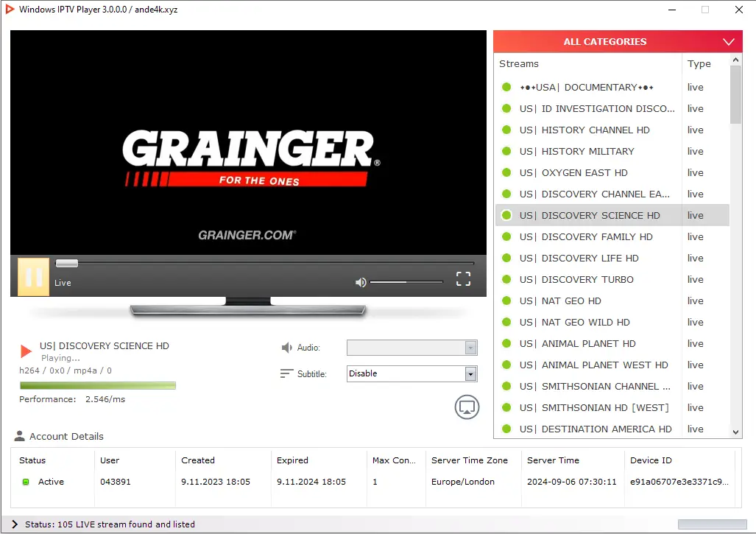This screenshot has width=756, height=534.
Task: Select US| DISCOVERY LIFE HD stream
Action: pos(612,258)
